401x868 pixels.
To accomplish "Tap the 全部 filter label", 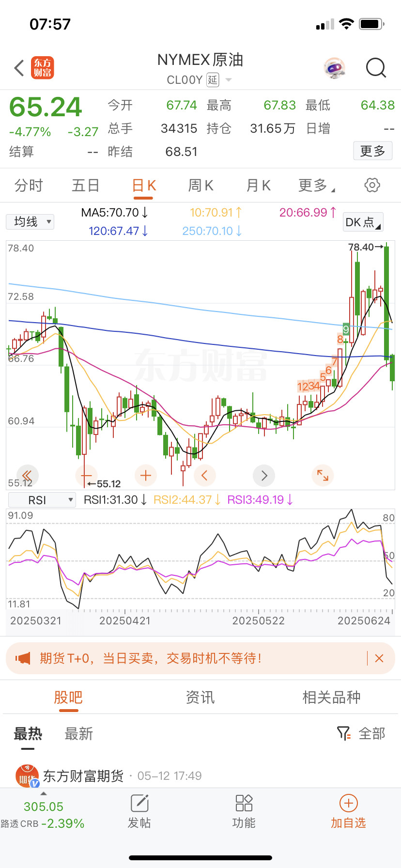I will [372, 734].
